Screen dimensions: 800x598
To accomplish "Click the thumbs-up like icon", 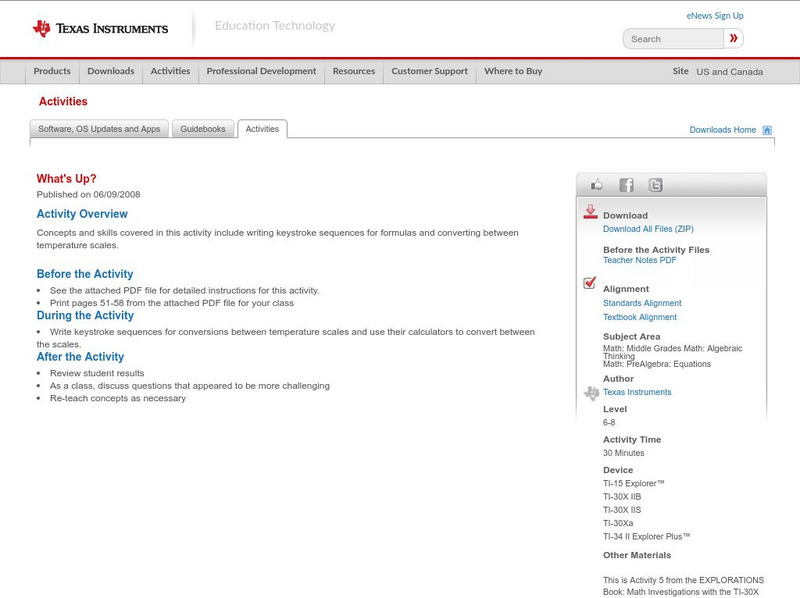I will [x=597, y=185].
